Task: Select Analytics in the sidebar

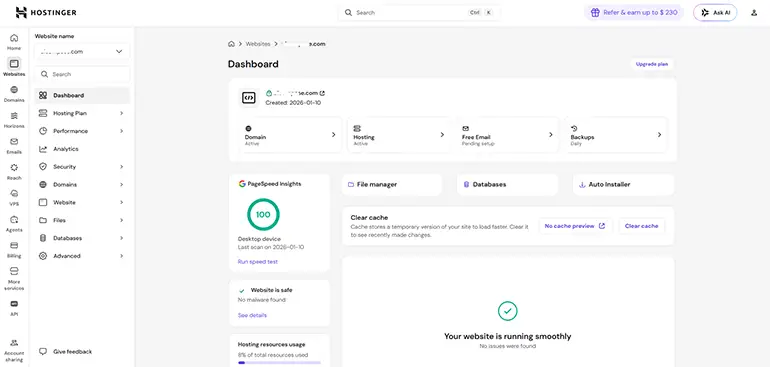Action: coord(82,149)
